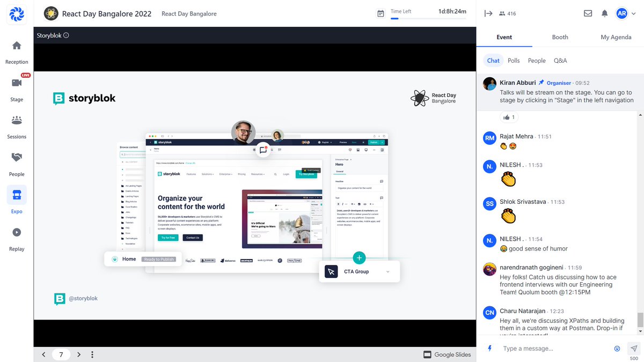Switch to the My Agenda tab

[x=616, y=37]
